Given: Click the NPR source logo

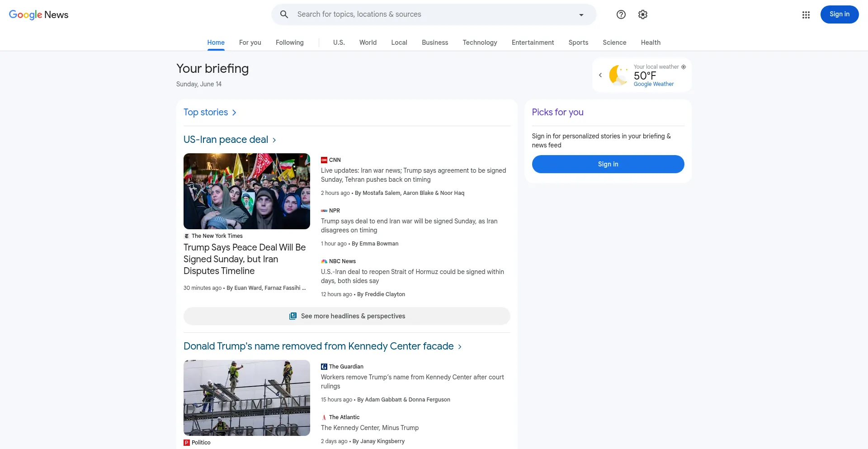Looking at the screenshot, I should coord(324,211).
